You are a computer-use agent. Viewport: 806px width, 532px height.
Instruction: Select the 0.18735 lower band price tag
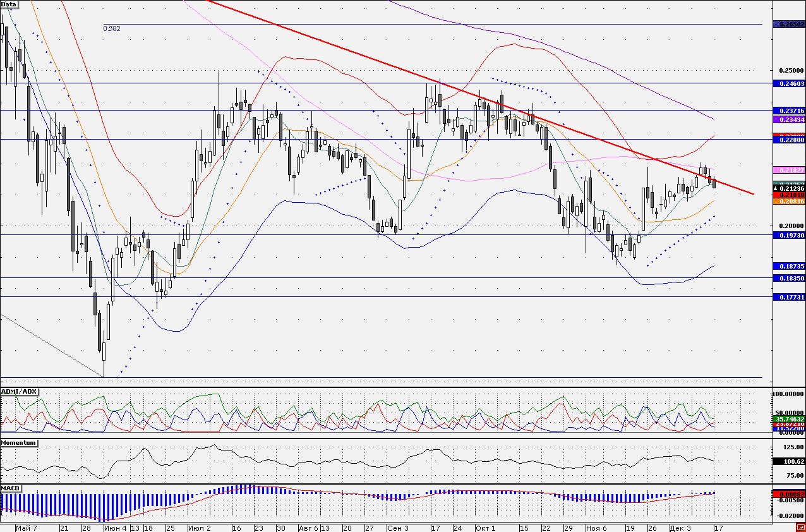(x=788, y=267)
